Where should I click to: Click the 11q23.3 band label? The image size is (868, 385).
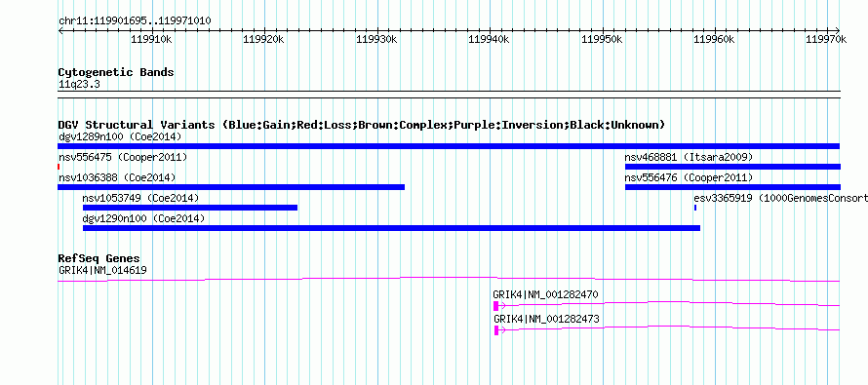tap(79, 85)
